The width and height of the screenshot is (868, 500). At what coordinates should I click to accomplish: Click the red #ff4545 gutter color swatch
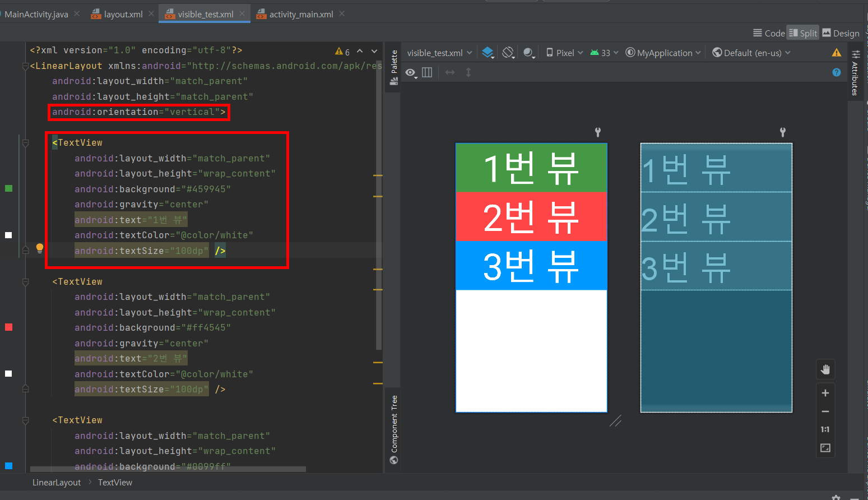[x=8, y=327]
